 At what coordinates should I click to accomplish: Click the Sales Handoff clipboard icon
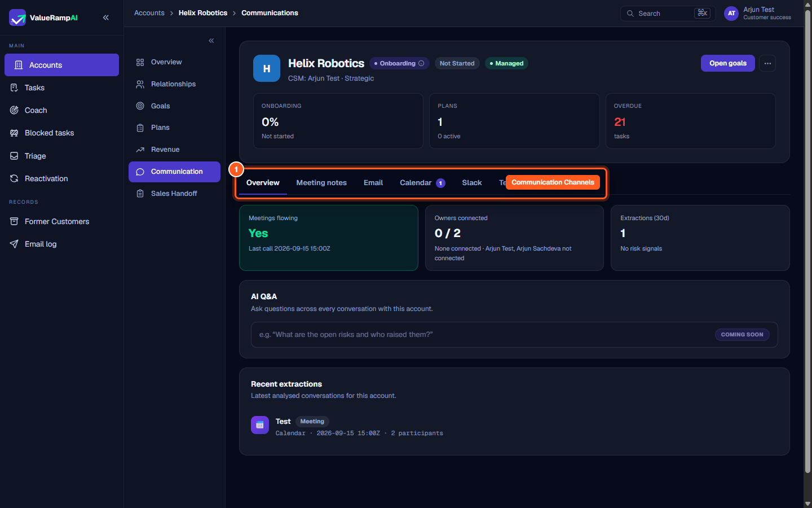[140, 194]
